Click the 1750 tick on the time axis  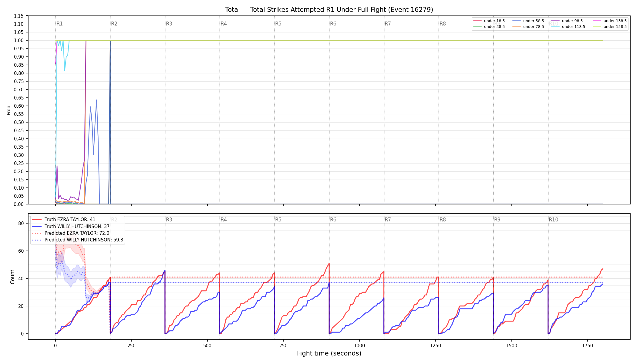click(588, 345)
